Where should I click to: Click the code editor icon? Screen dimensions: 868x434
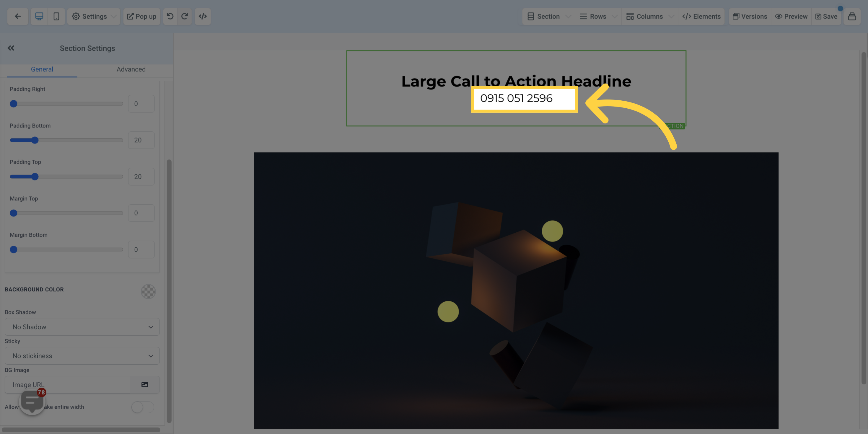point(202,17)
